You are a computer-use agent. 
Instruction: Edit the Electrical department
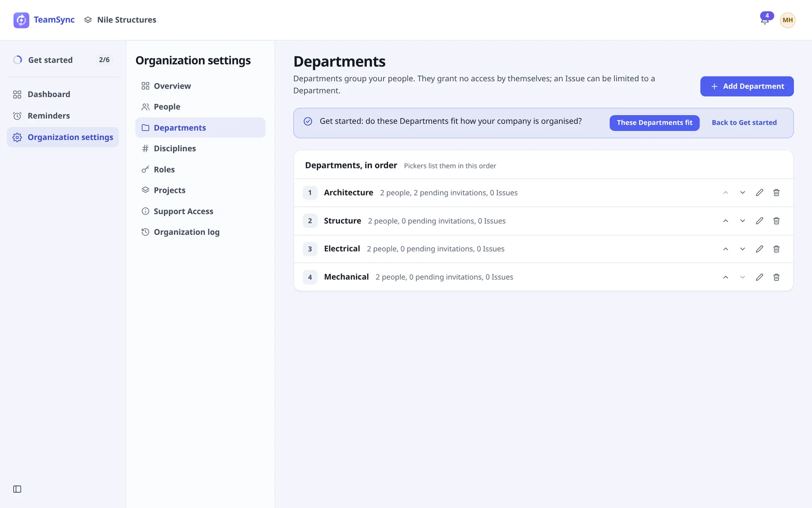click(760, 249)
